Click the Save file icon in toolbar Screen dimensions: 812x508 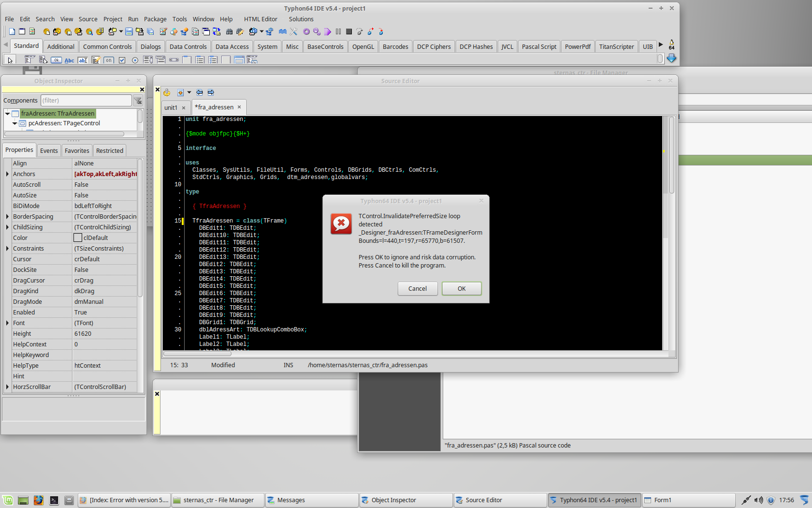pos(129,31)
